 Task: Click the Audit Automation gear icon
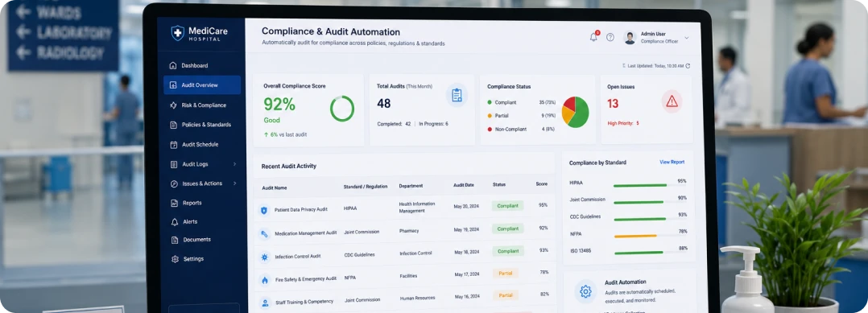(585, 291)
